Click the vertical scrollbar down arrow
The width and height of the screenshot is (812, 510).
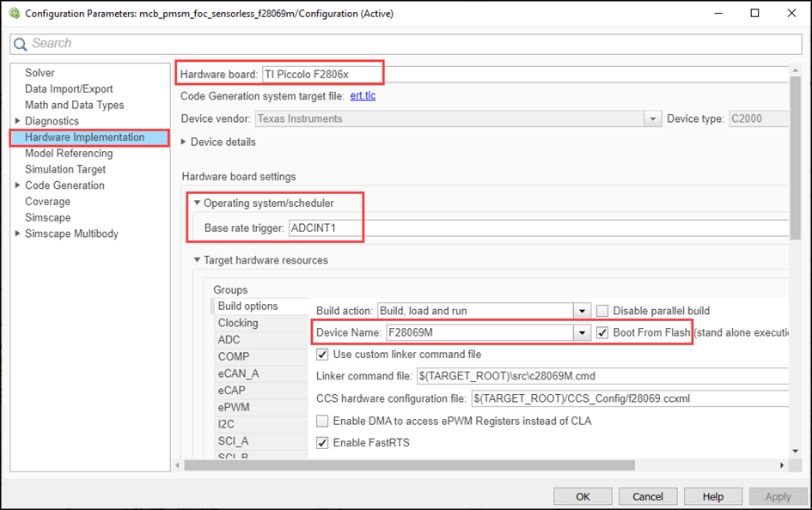pos(796,452)
